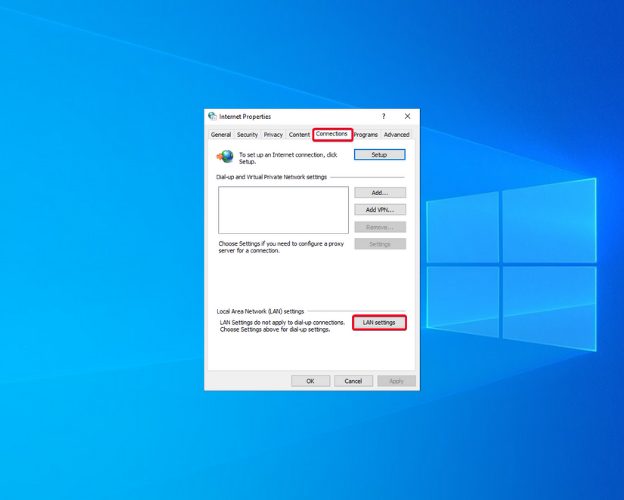The width and height of the screenshot is (624, 500).
Task: Confirm with the OK button
Action: (x=310, y=381)
